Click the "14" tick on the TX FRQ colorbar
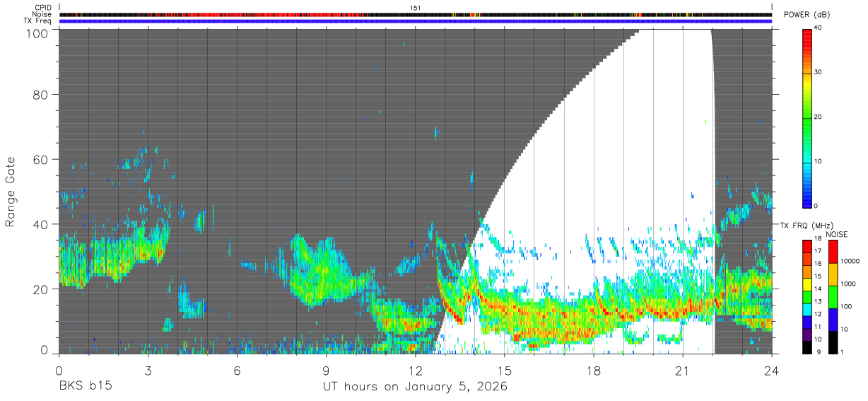Viewport: 868px width, 401px height. click(x=818, y=289)
